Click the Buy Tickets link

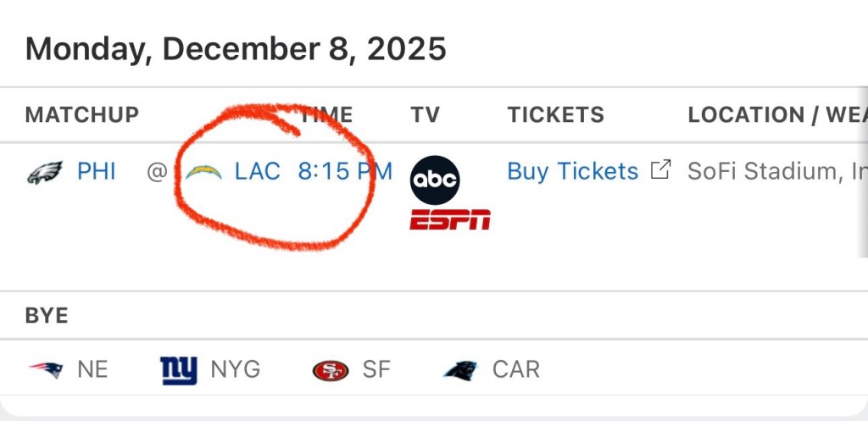tap(572, 172)
